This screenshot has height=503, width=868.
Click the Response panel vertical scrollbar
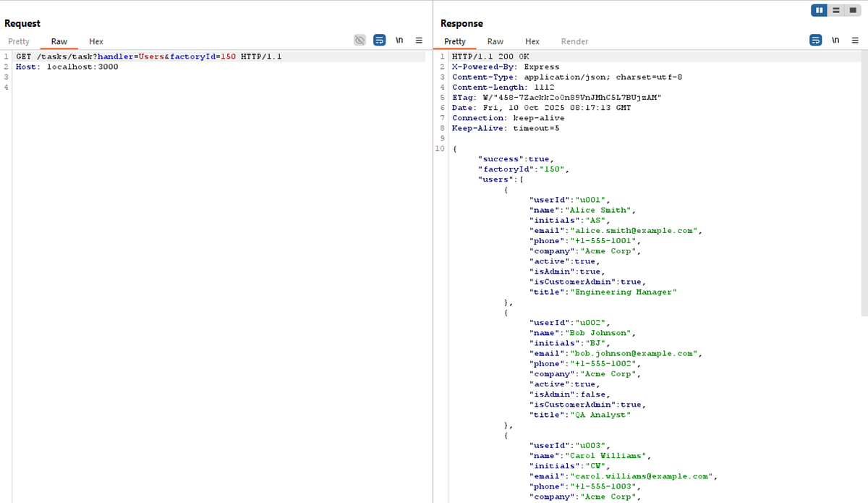click(x=864, y=182)
